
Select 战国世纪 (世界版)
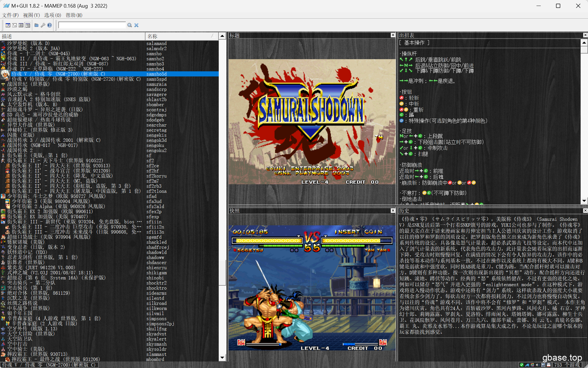pyautogui.click(x=28, y=84)
